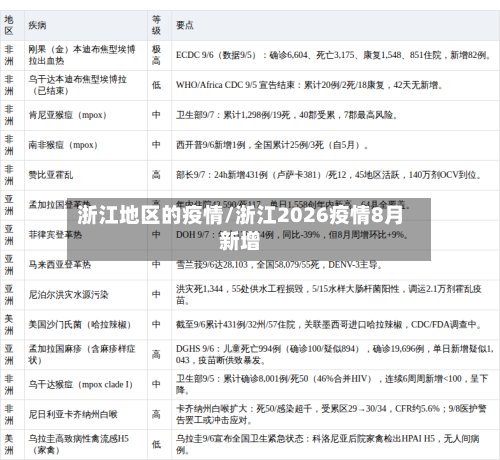Click 洪灾死1,344 summary text
The width and height of the screenshot is (500, 460).
point(329,295)
